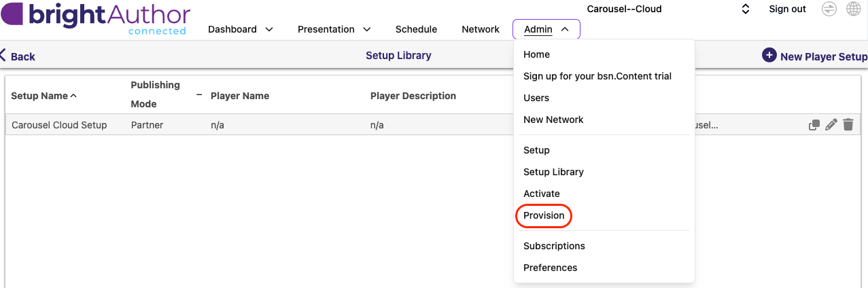Viewport: 868px width, 288px height.
Task: Click the plus icon for New Player Setup
Action: (x=769, y=56)
